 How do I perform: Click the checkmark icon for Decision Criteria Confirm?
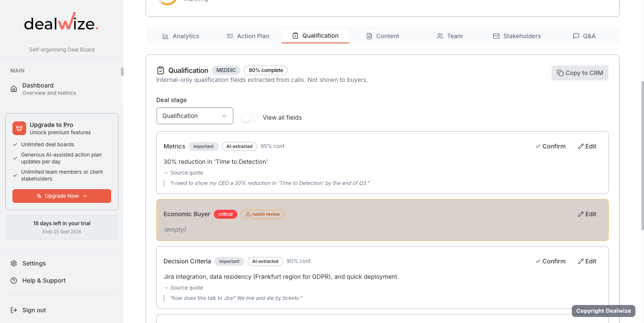tap(538, 261)
